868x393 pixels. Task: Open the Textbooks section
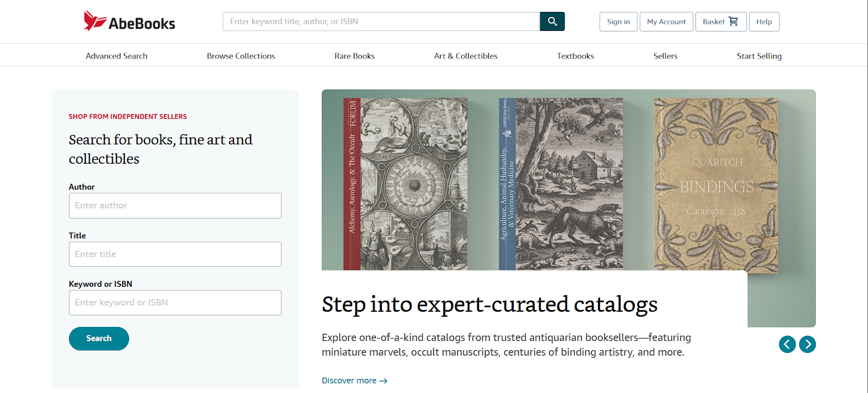pyautogui.click(x=575, y=56)
